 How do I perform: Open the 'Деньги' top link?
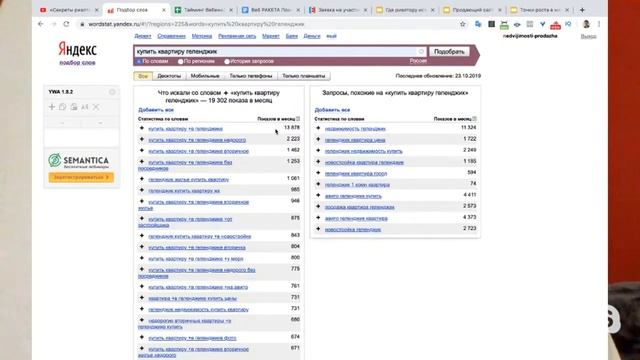312,36
